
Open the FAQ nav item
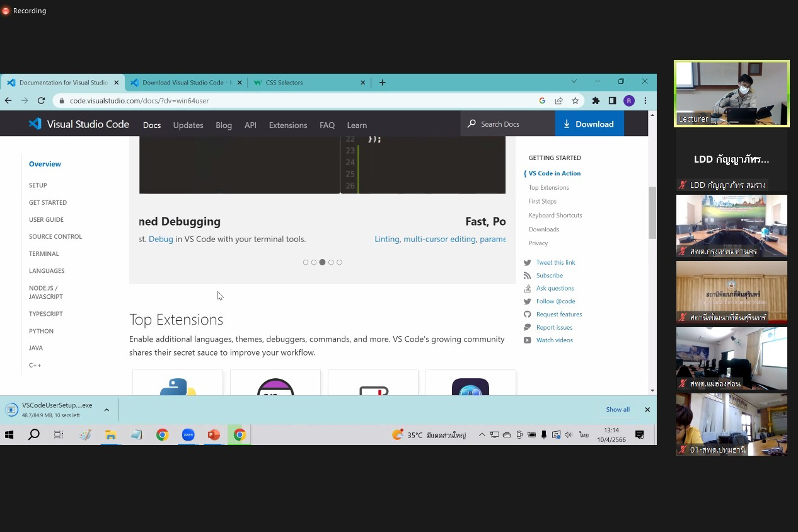[327, 125]
